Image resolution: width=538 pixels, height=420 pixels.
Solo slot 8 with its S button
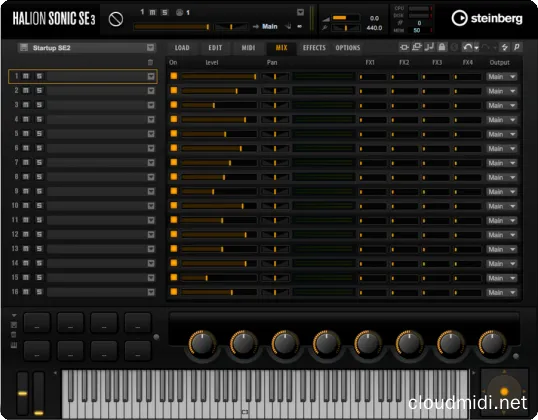coord(39,177)
